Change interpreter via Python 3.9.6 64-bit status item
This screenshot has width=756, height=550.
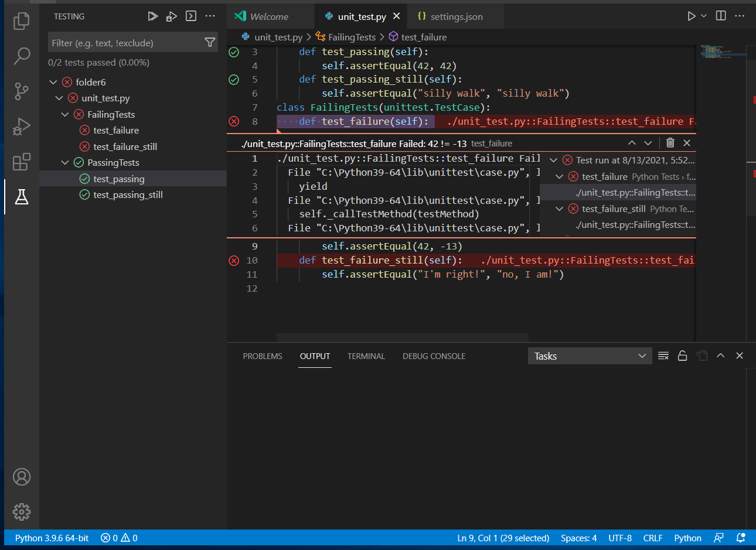pyautogui.click(x=51, y=538)
